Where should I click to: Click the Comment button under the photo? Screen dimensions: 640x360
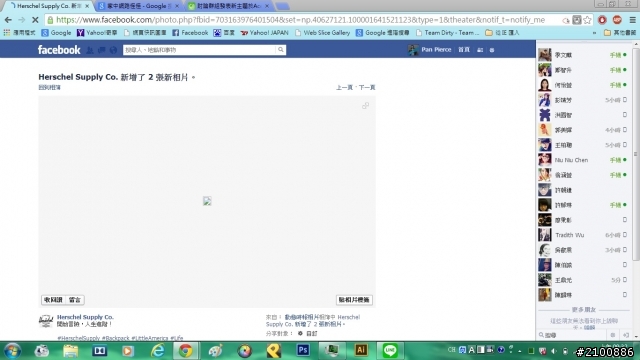coord(75,300)
